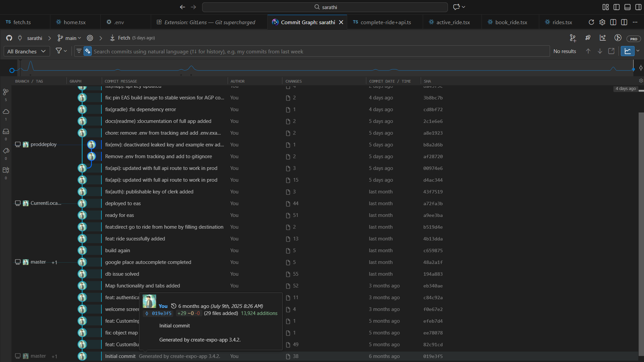Open the All Branches dropdown
The height and width of the screenshot is (362, 644).
[27, 51]
